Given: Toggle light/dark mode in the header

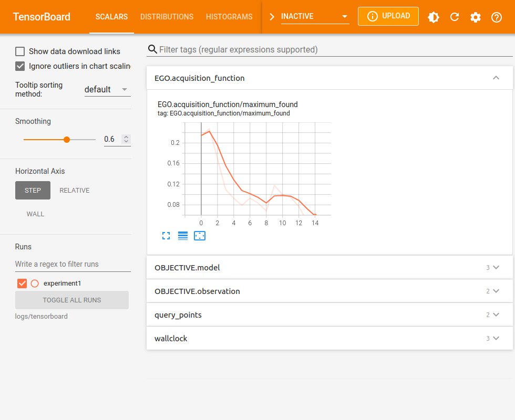Looking at the screenshot, I should (x=434, y=17).
